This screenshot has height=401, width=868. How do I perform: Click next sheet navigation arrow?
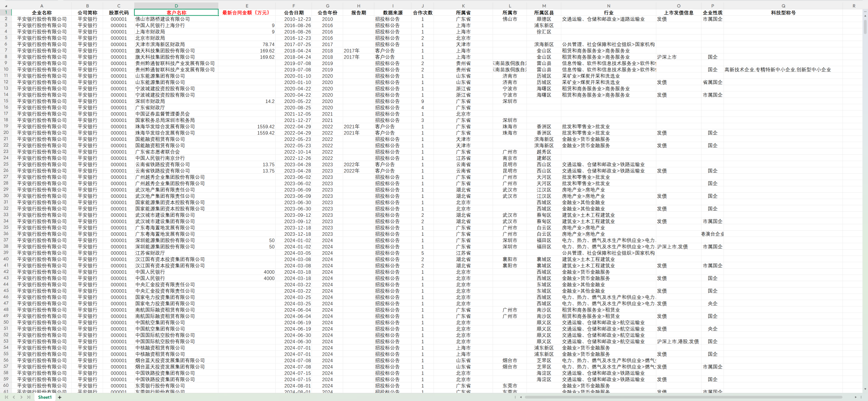[21, 397]
